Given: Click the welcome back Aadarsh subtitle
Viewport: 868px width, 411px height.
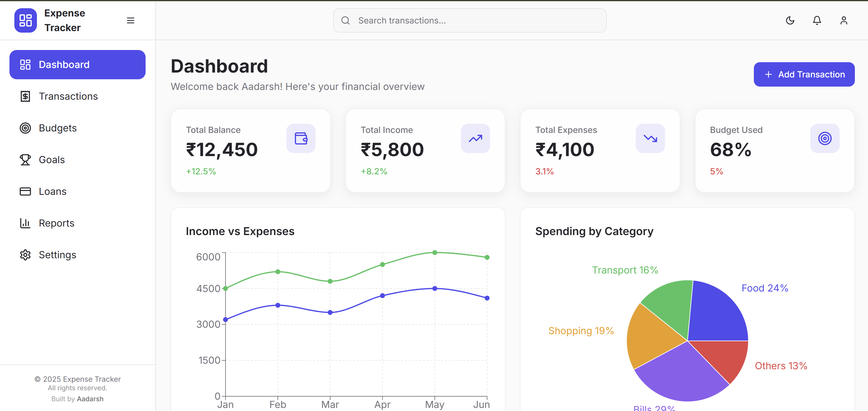Looking at the screenshot, I should point(298,87).
